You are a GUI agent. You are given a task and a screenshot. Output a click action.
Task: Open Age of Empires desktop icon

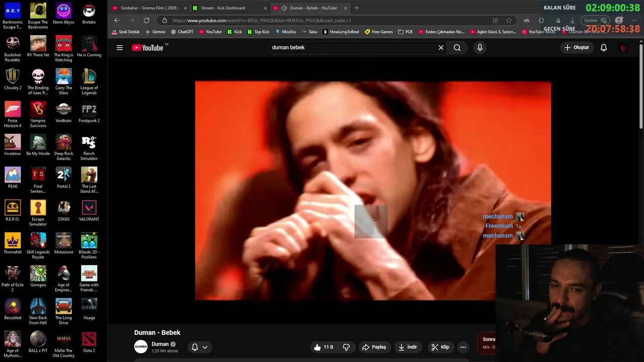[63, 279]
